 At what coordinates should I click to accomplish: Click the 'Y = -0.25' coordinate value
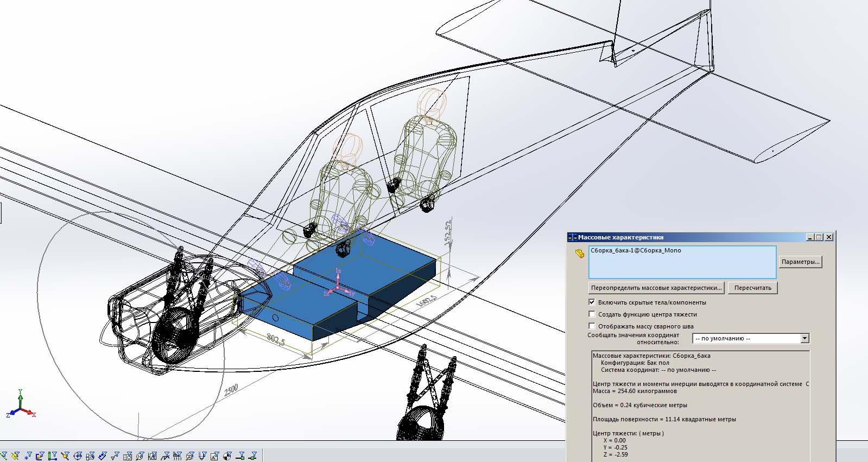click(615, 447)
